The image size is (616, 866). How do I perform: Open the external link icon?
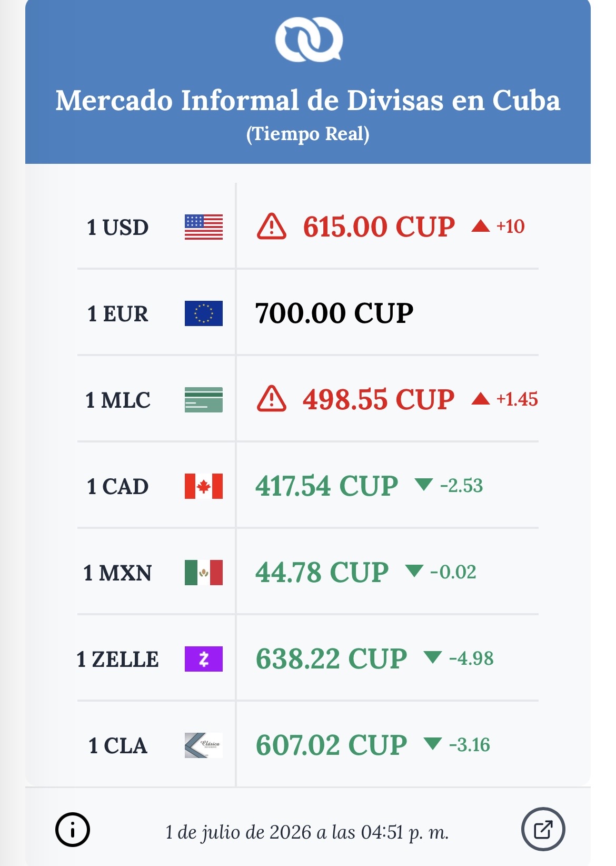tap(543, 829)
